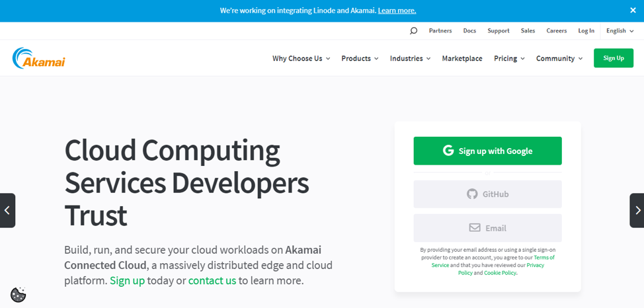This screenshot has width=644, height=308.
Task: Open the Docs link
Action: [x=469, y=31]
